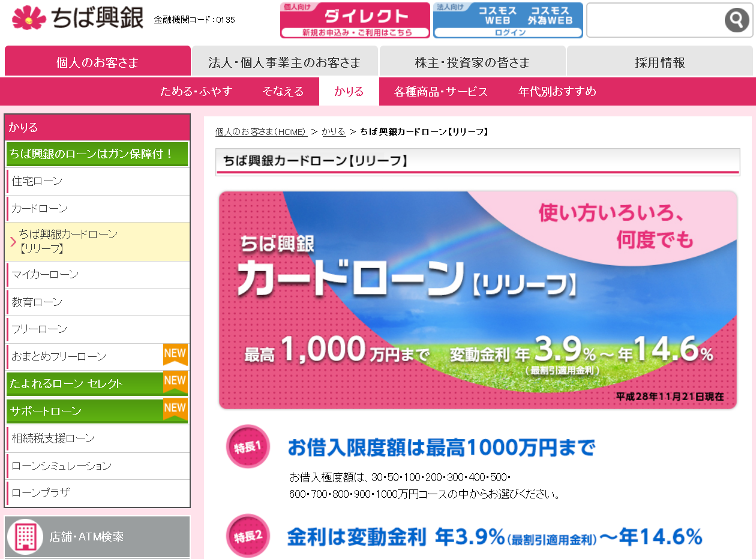
Task: Click the カードローン【リリーフ】 hero banner image
Action: point(478,300)
